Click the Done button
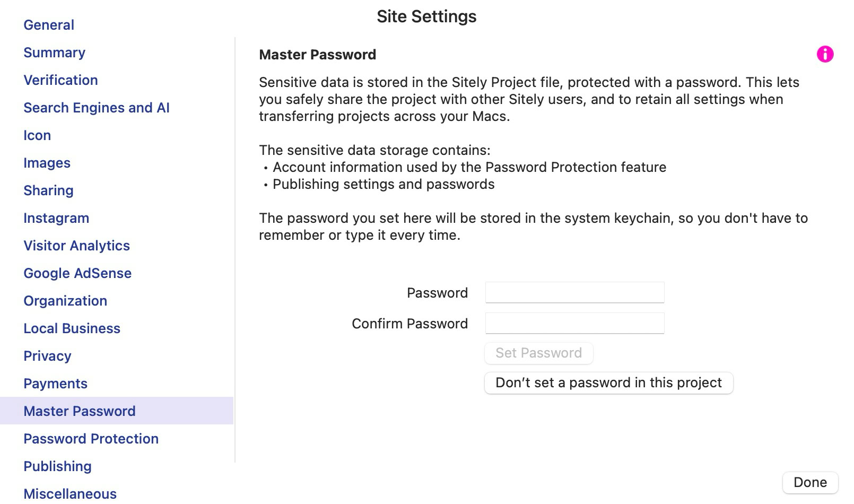The height and width of the screenshot is (504, 854). click(x=810, y=482)
